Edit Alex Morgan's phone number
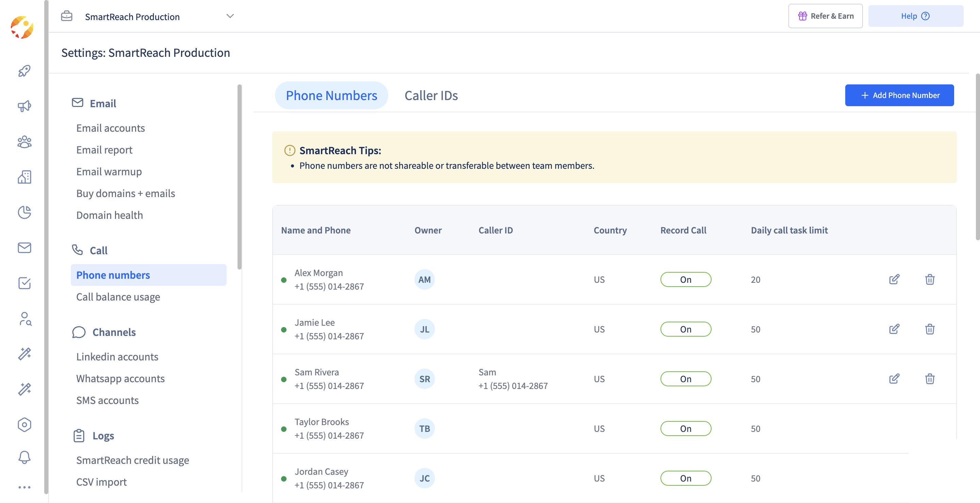The height and width of the screenshot is (503, 980). pos(894,279)
